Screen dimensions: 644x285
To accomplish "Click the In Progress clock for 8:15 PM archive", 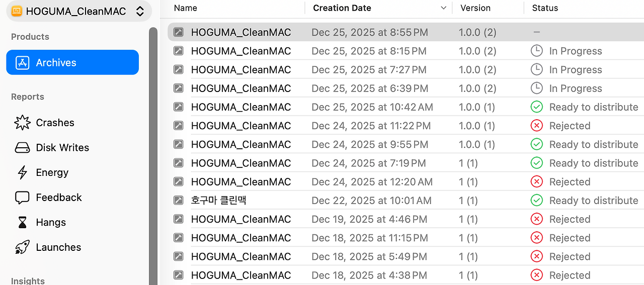I will [x=537, y=51].
